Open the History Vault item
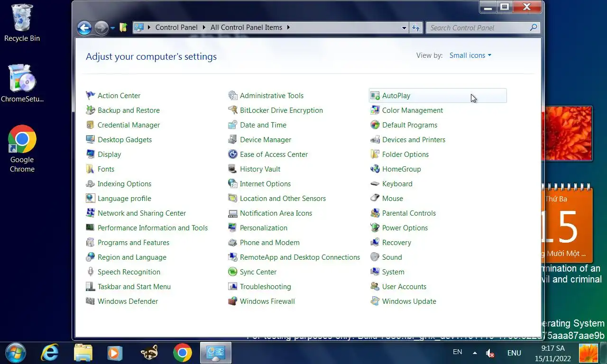Screen dimensions: 607x364 tap(260, 169)
